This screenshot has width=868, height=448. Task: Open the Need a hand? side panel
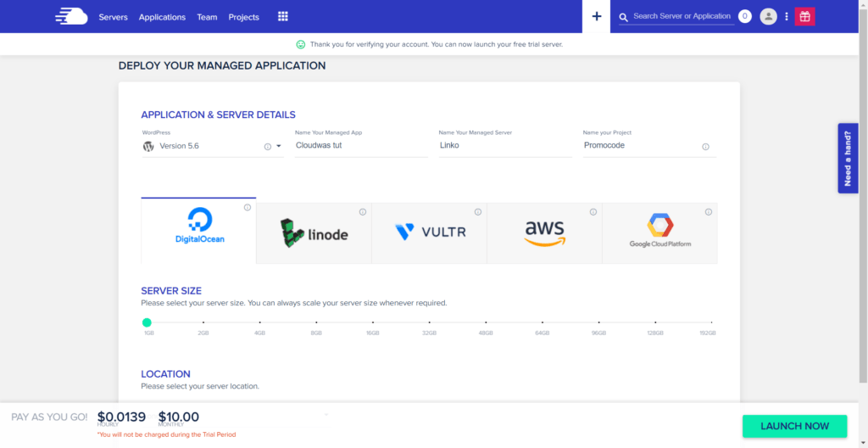coord(848,159)
